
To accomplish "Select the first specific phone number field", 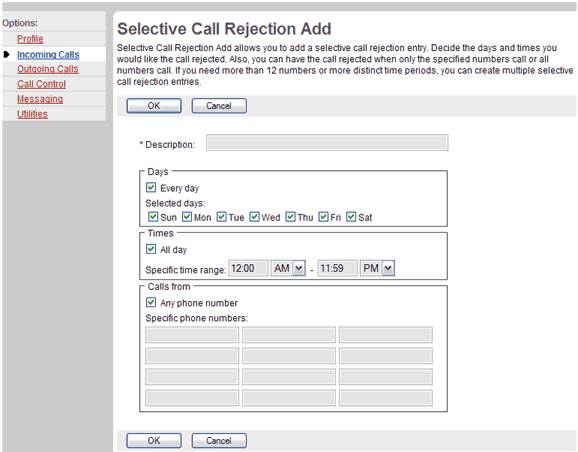I will [x=192, y=335].
